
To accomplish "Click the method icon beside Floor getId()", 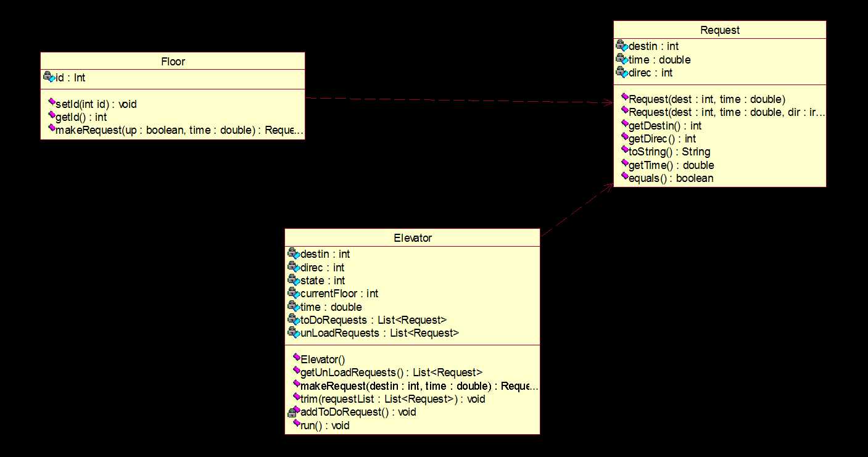I will 51,115.
